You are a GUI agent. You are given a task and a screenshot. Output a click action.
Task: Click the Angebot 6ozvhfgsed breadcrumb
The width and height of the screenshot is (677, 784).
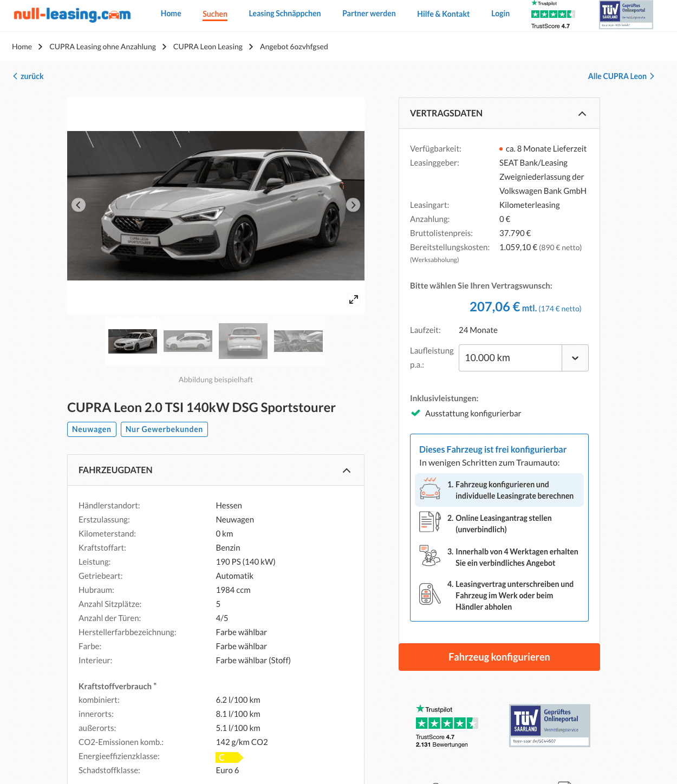click(294, 47)
